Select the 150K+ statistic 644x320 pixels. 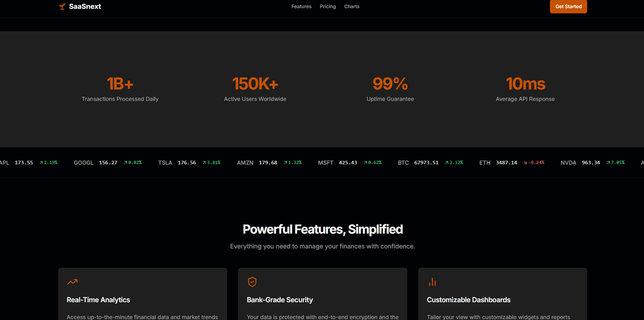pos(255,84)
